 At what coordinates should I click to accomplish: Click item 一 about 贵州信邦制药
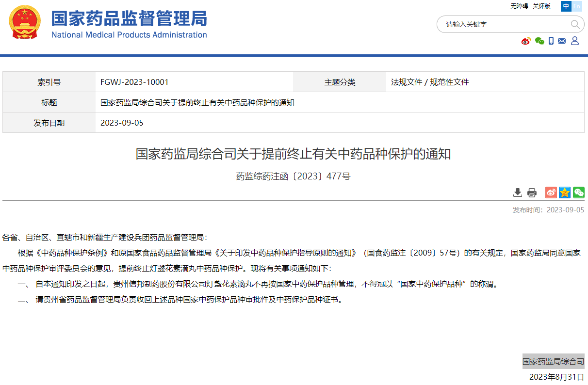click(x=258, y=284)
